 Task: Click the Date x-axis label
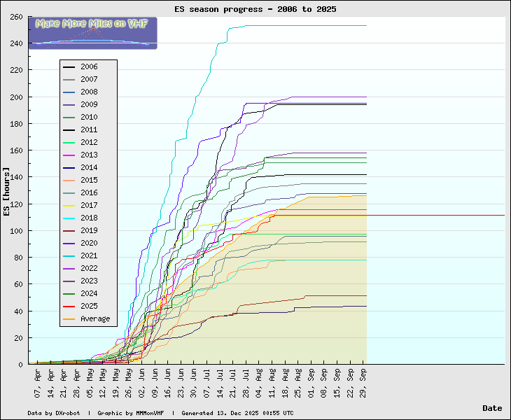point(491,408)
